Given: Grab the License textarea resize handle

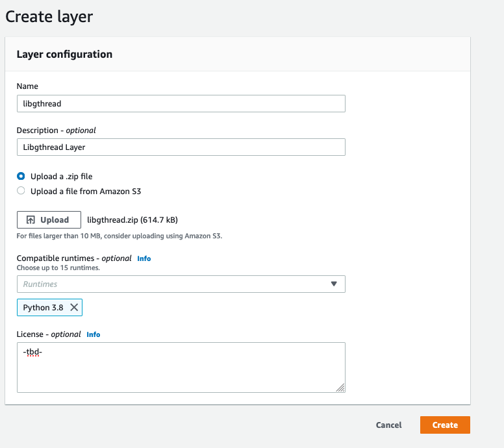Looking at the screenshot, I should pos(340,388).
